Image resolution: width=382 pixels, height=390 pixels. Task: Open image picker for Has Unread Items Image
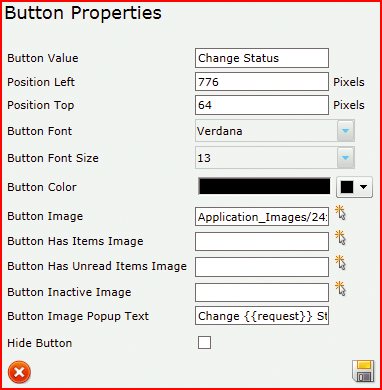click(340, 263)
